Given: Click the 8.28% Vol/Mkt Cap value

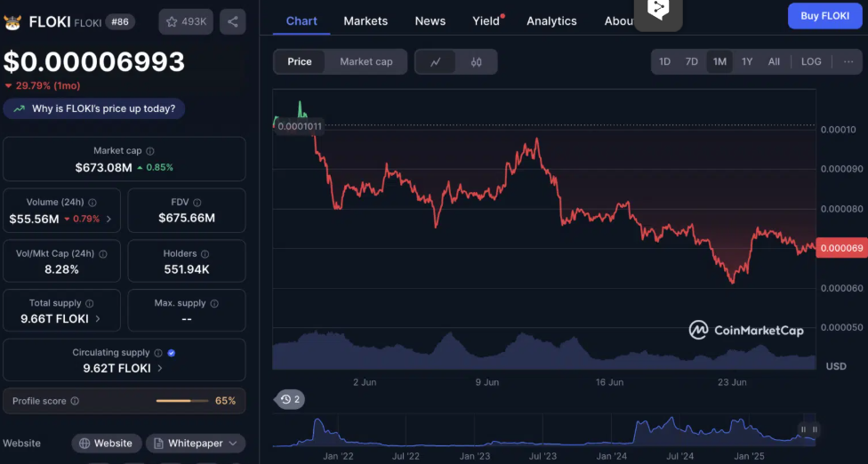Looking at the screenshot, I should point(61,269).
